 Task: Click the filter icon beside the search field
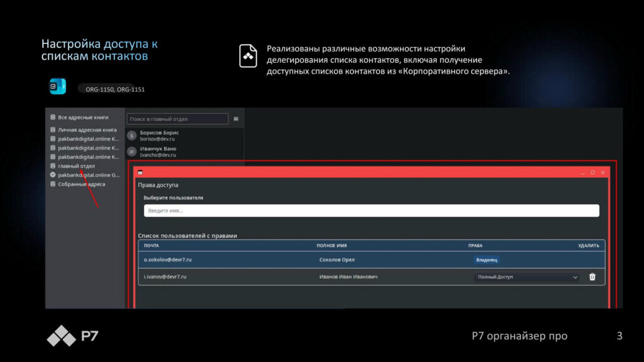(x=236, y=119)
